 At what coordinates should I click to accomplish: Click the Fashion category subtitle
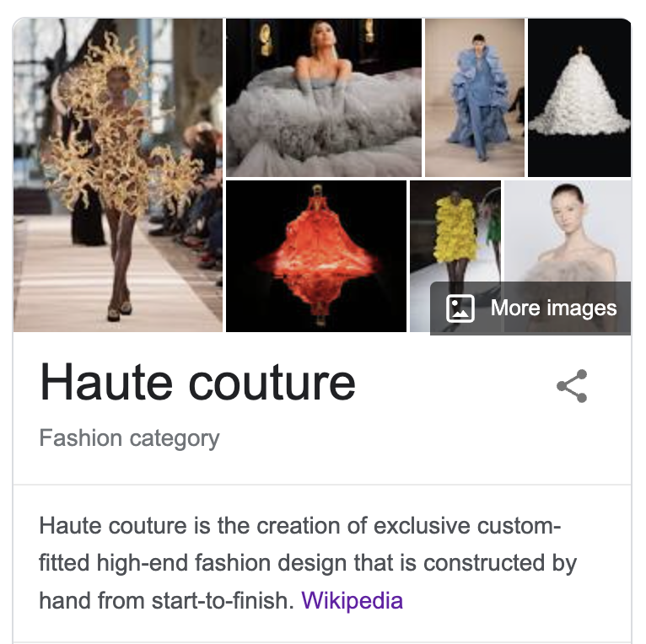[x=129, y=438]
